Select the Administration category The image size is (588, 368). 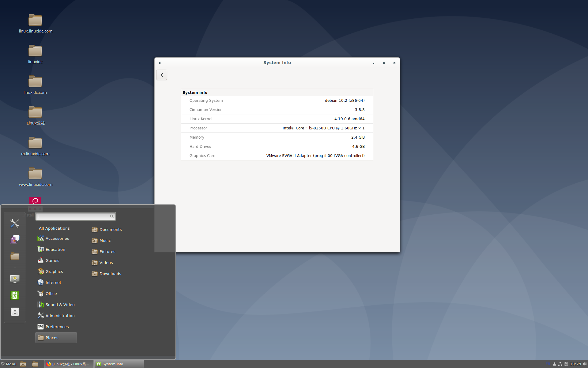(56, 316)
